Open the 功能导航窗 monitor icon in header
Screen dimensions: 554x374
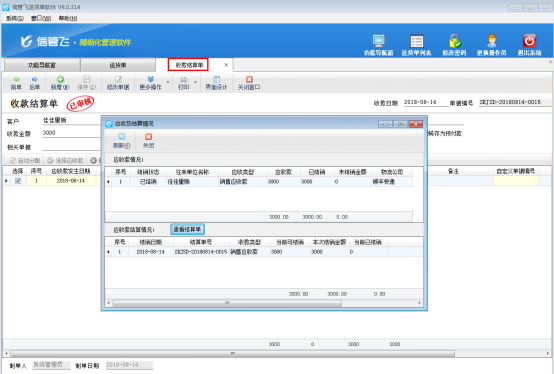(378, 41)
